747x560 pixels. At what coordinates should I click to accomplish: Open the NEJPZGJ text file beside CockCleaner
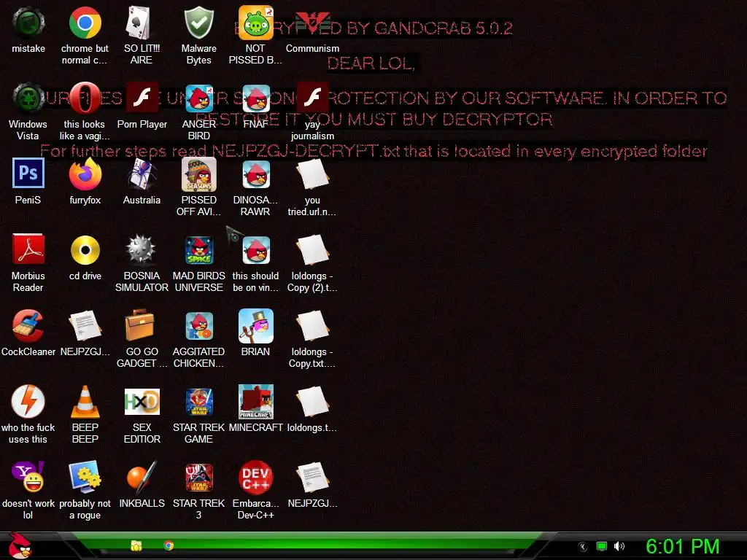[85, 326]
